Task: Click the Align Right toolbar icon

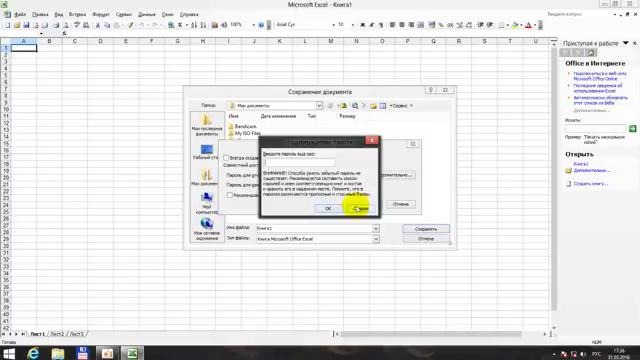Action: (411, 25)
